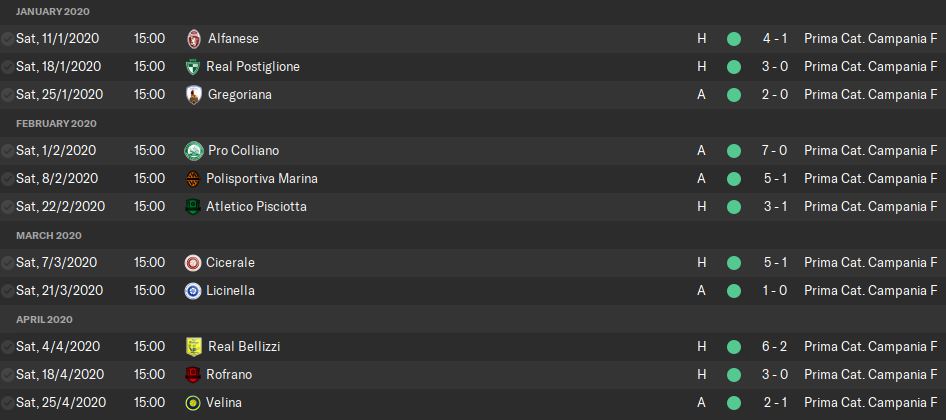Viewport: 946px width, 420px height.
Task: Select the Rofrano club crest
Action: (193, 375)
